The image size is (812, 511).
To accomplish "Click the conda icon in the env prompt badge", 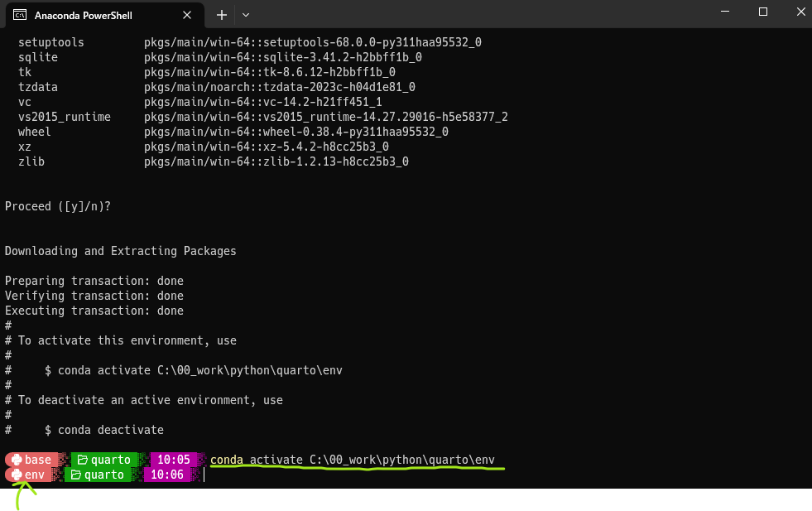I will pos(16,475).
